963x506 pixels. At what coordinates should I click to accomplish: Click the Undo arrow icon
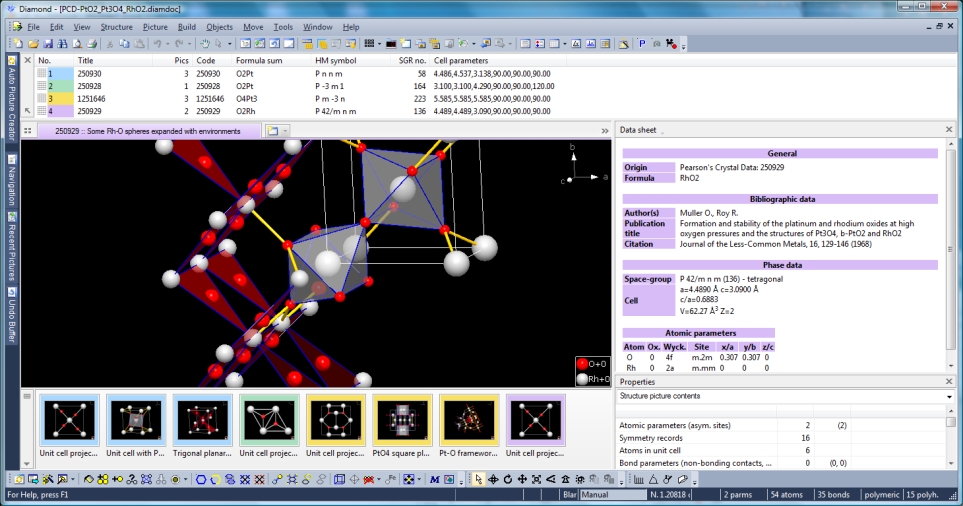[158, 44]
